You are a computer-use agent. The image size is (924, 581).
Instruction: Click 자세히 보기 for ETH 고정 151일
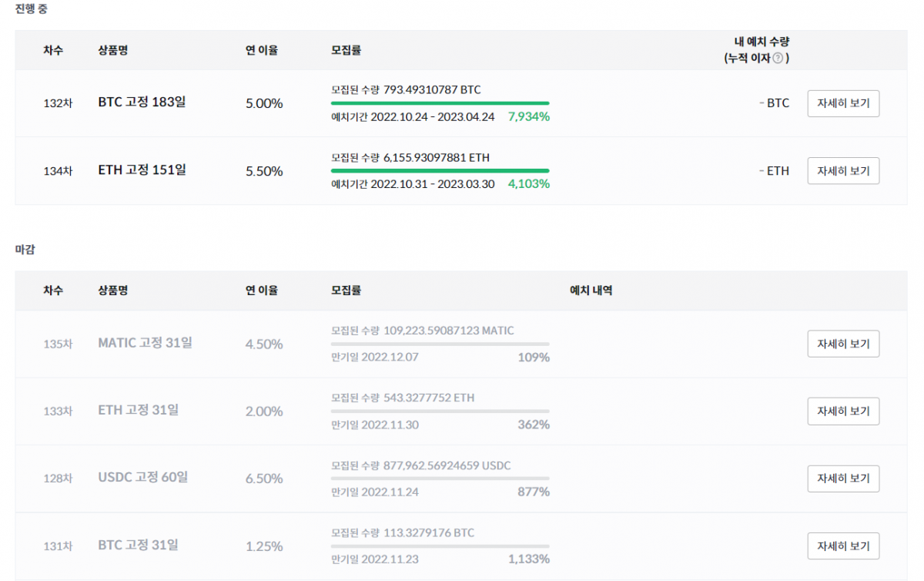tap(843, 170)
